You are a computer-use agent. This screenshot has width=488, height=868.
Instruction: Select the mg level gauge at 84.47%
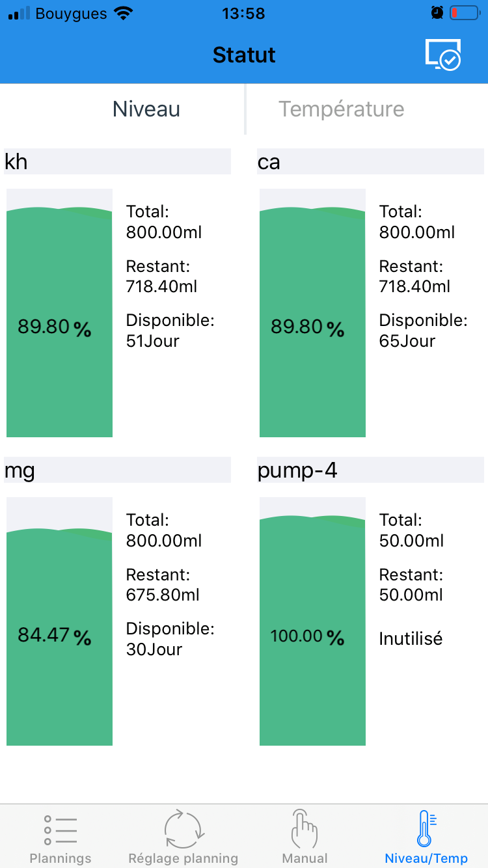pos(59,621)
